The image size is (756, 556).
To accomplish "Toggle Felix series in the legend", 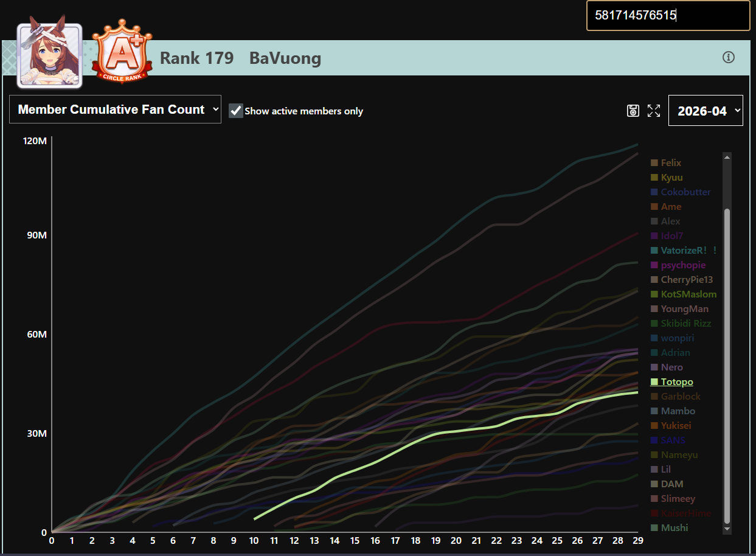I will 666,162.
